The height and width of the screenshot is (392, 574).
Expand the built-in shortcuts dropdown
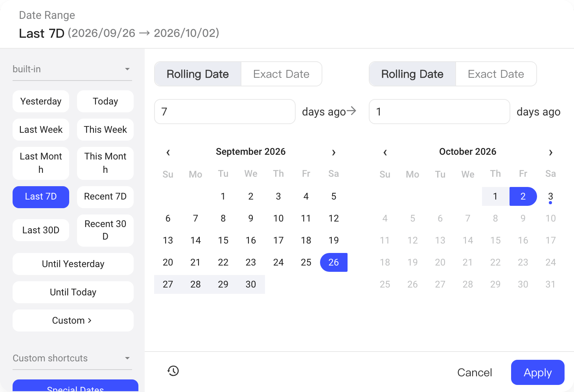click(x=72, y=69)
